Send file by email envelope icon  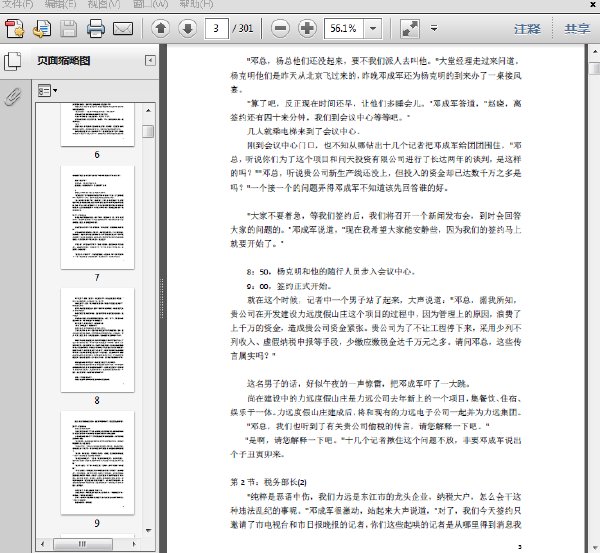click(x=123, y=29)
